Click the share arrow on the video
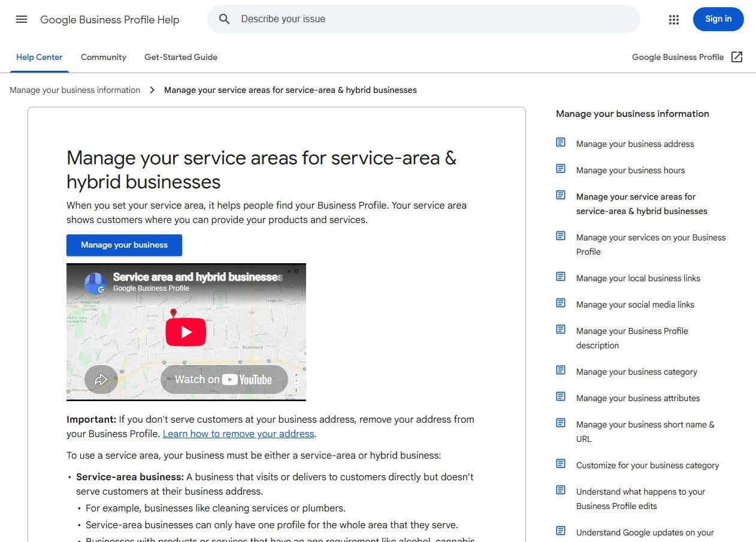The image size is (756, 542). click(101, 380)
